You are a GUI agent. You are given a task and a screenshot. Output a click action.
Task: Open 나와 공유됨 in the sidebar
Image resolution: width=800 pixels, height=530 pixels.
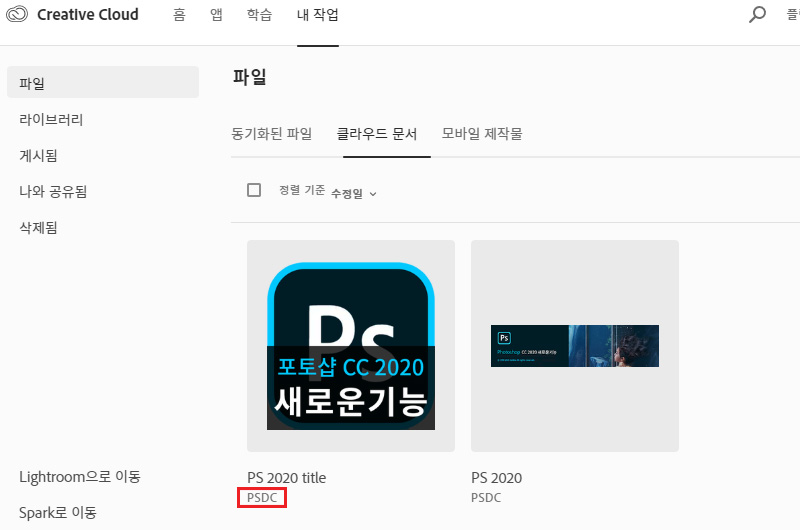(53, 192)
